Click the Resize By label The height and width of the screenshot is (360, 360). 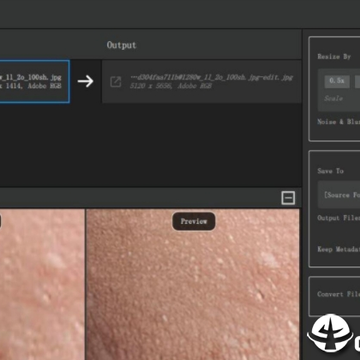pos(334,57)
